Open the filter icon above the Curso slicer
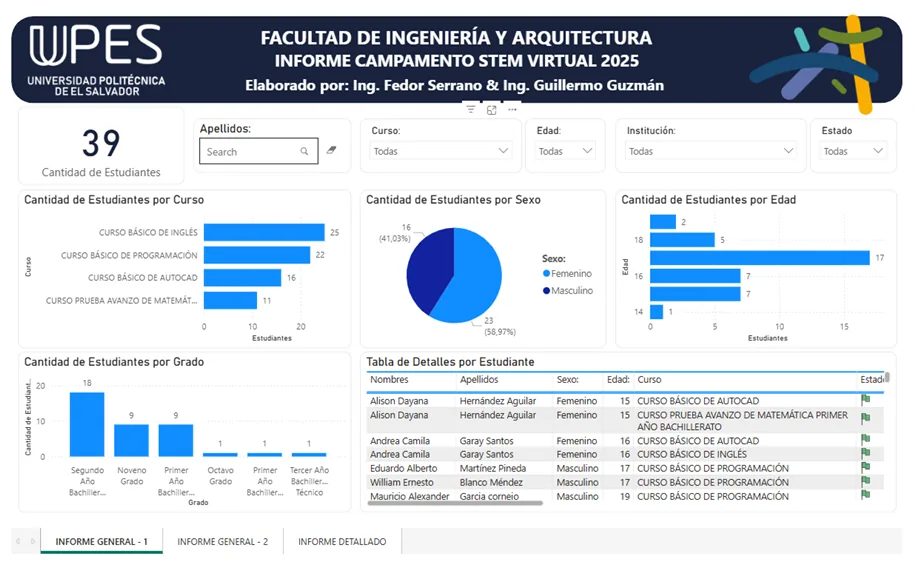The image size is (923, 574). click(x=471, y=110)
